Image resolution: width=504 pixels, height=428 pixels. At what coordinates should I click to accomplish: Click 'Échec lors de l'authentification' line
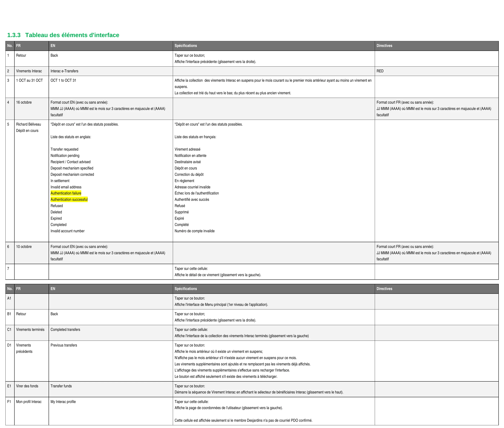(197, 193)
